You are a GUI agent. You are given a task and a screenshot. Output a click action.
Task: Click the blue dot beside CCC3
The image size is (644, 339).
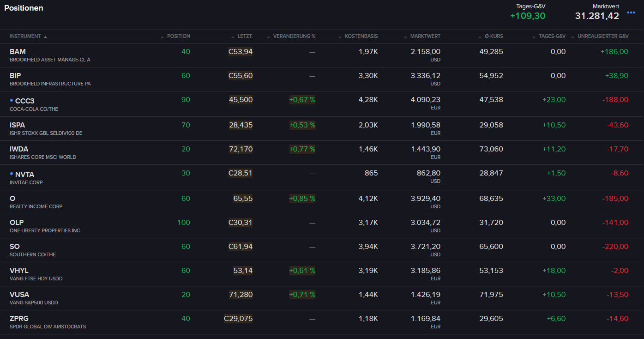click(x=12, y=100)
